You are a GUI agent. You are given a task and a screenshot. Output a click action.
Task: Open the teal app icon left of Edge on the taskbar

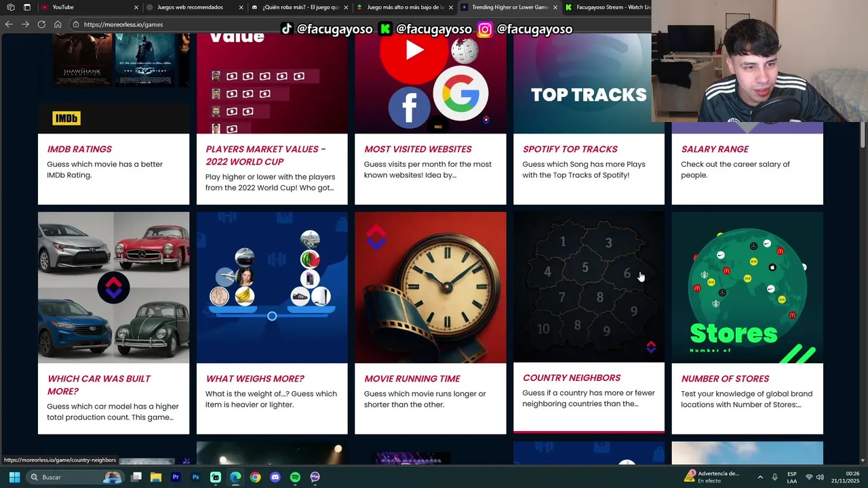216,477
